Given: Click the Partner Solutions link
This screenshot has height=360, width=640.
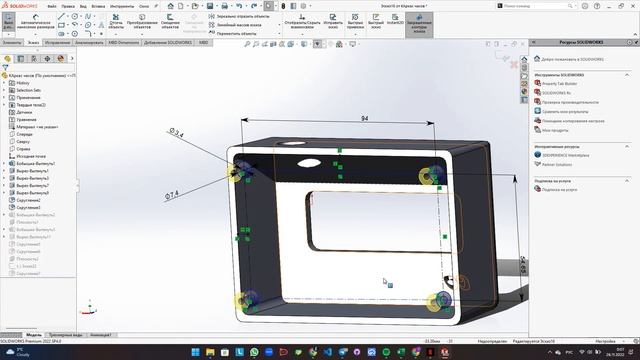Looking at the screenshot, I should [557, 164].
